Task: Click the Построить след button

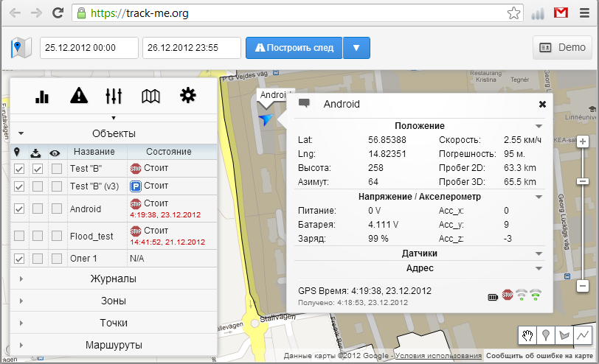Action: (294, 48)
